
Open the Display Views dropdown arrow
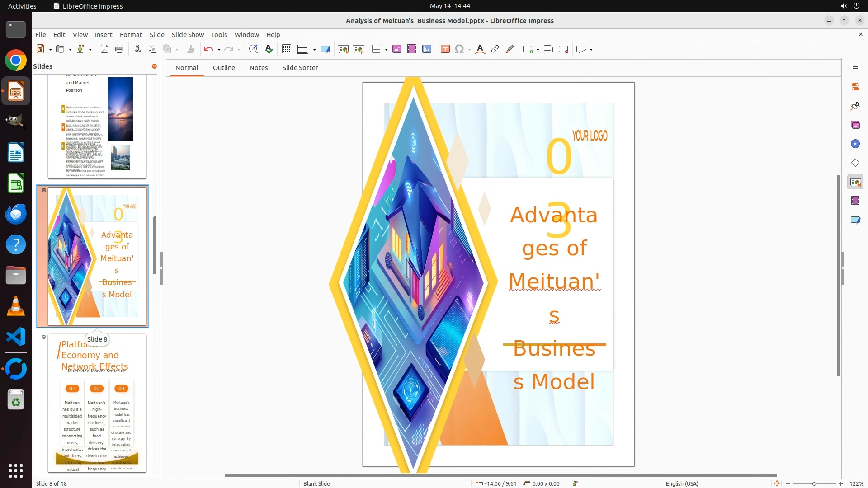tap(314, 50)
